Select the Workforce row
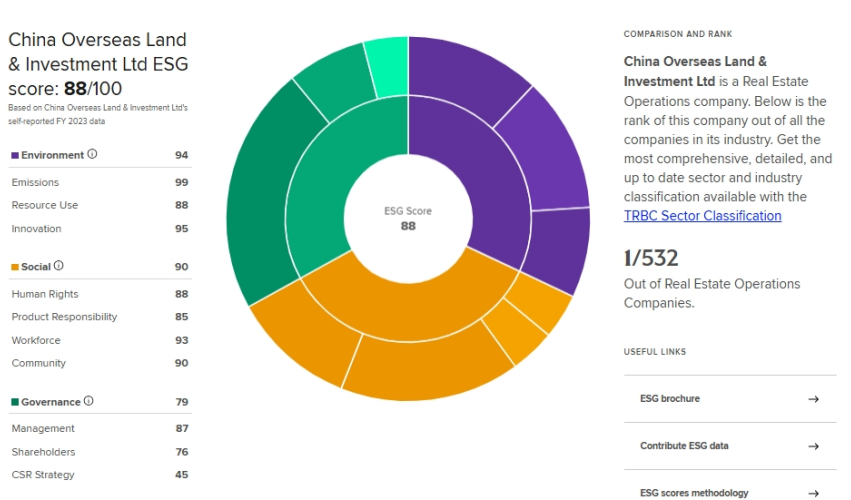Screen dimensions: 851x500 (x=100, y=340)
